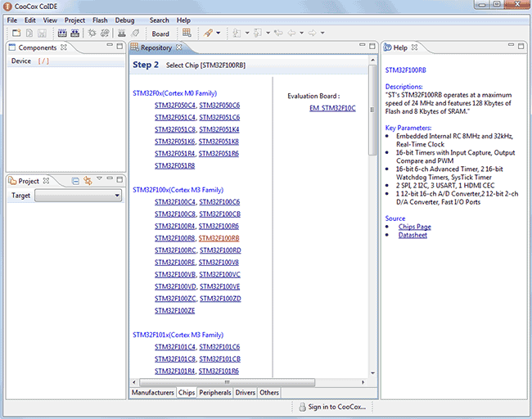Open the Next Annotation dropdown arrow
Screen dimensions: 532x419
(247, 33)
